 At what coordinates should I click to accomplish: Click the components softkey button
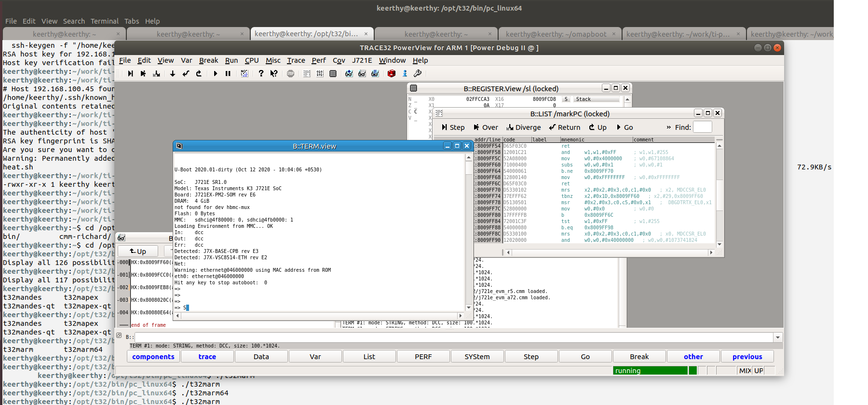coord(153,356)
